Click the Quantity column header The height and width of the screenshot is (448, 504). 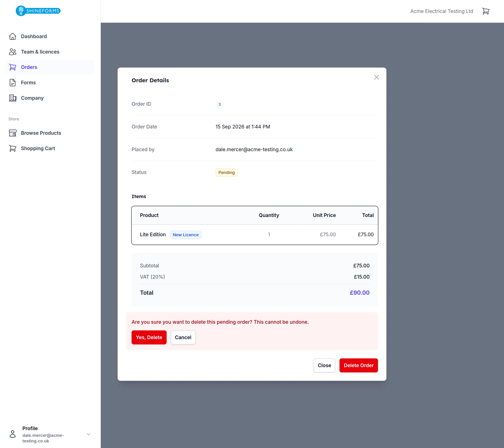pos(269,215)
